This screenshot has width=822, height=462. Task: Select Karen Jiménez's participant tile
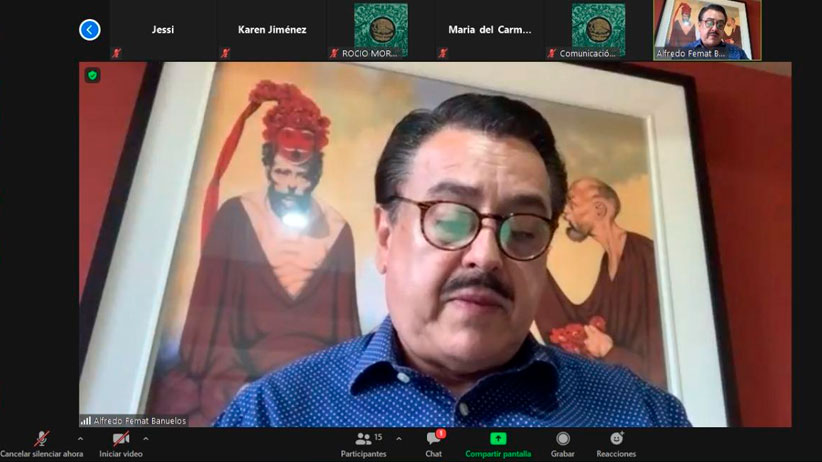[x=272, y=30]
